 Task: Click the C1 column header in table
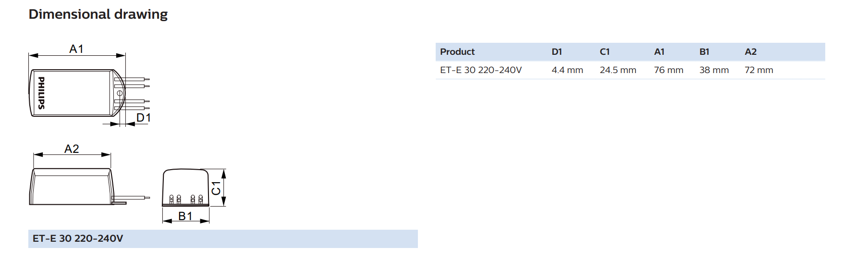(x=605, y=52)
